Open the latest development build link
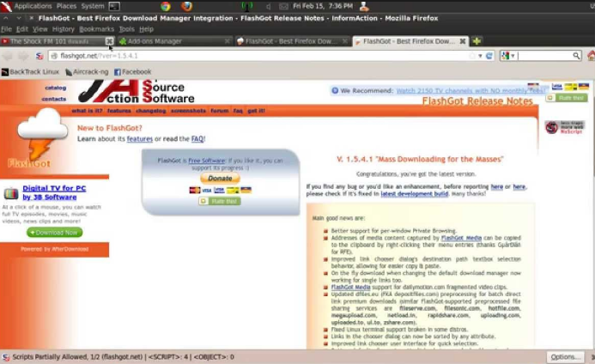The image size is (595, 364). point(415,193)
